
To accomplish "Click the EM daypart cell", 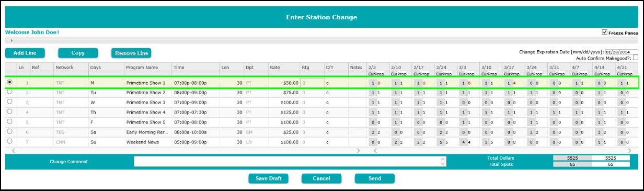I will (x=249, y=132).
